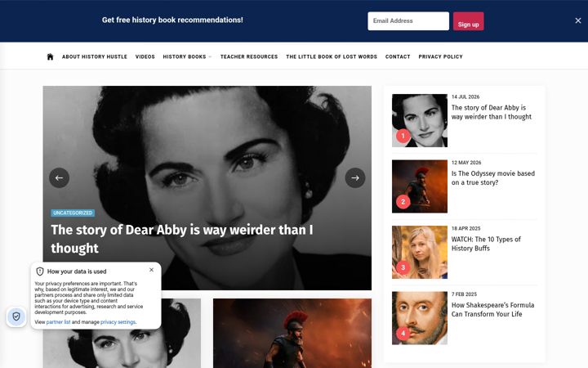
Task: Open sidebar Odyssey thumbnail numbered 2
Action: 419,186
